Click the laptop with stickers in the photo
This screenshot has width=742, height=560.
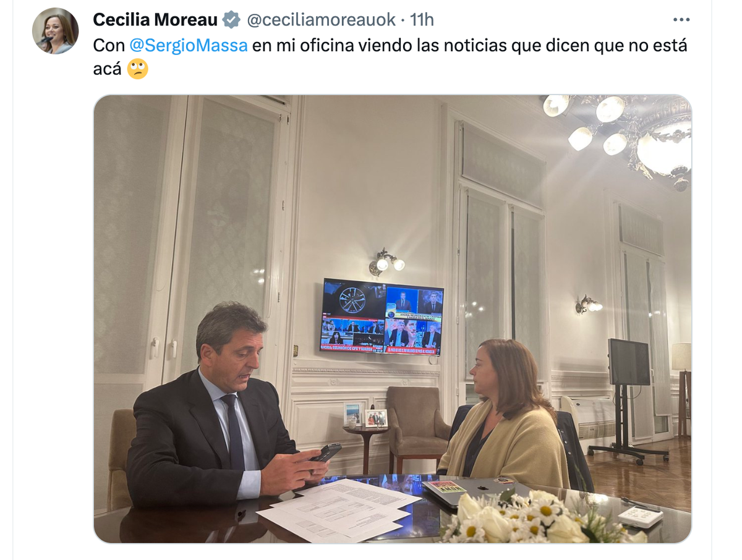point(475,490)
